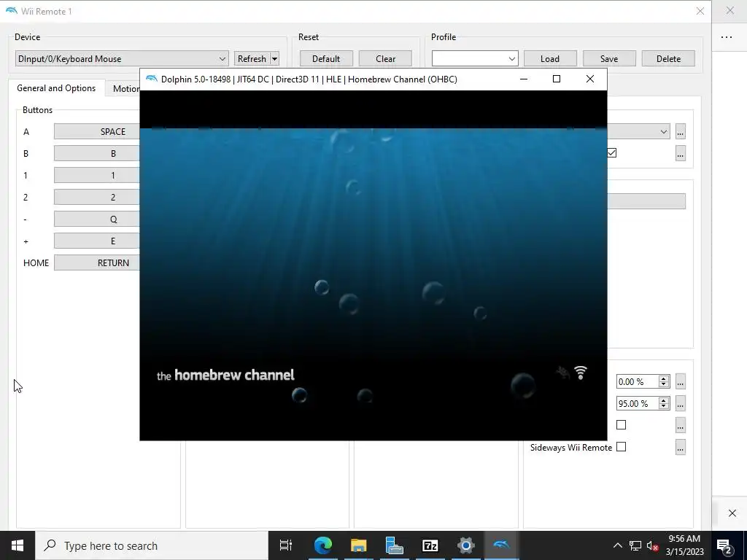Image resolution: width=747 pixels, height=560 pixels.
Task: Remap the 2 button mapping
Action: [x=97, y=197]
